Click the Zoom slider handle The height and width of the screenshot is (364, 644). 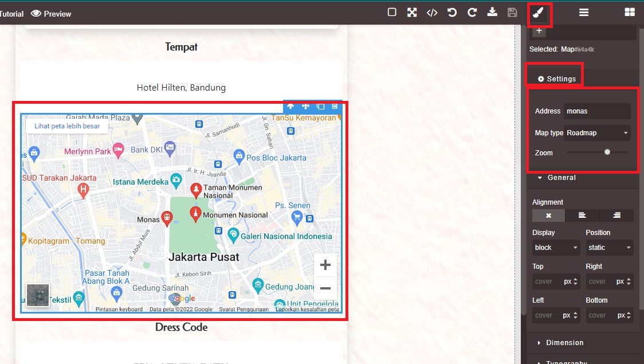click(607, 152)
